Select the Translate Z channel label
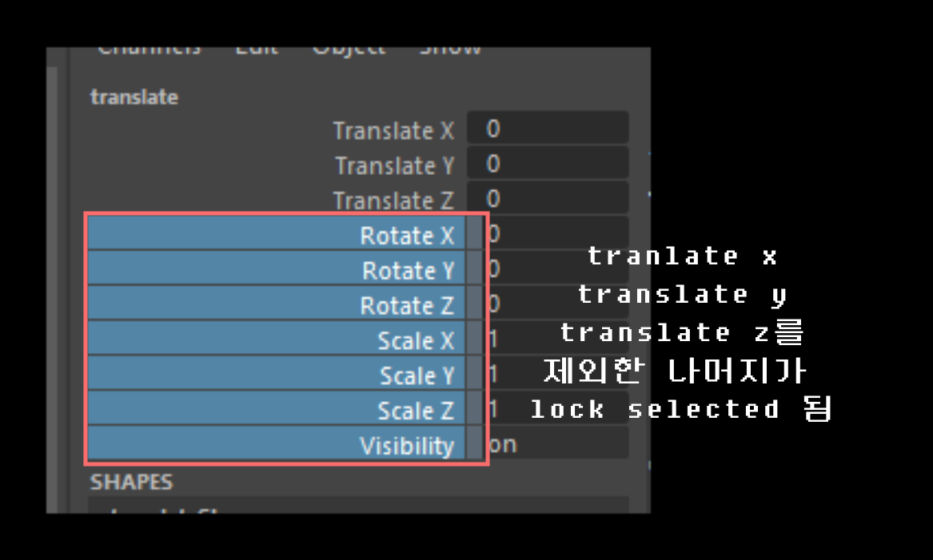Viewport: 933px width, 560px height. pos(393,201)
